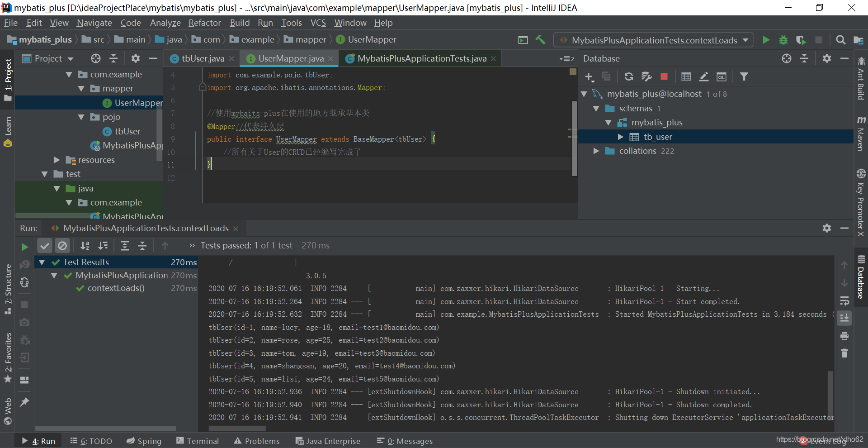Click the Build project hammer icon
Image resolution: width=868 pixels, height=448 pixels.
tap(540, 40)
